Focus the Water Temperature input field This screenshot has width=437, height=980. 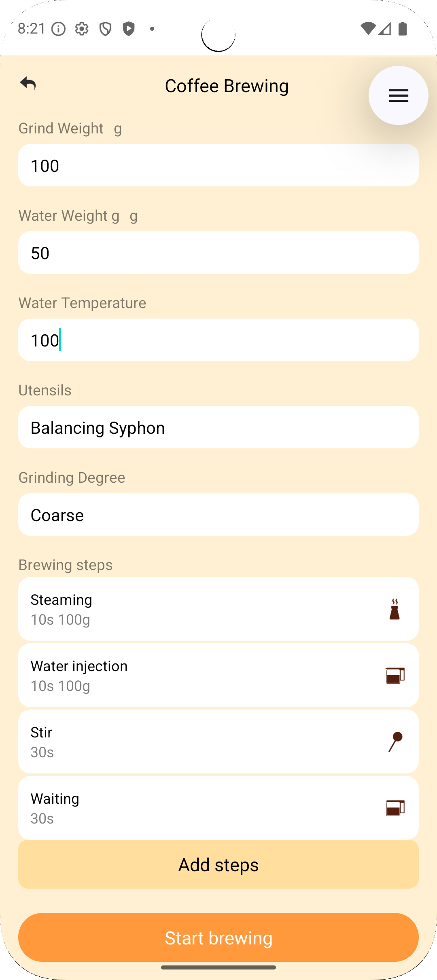[218, 340]
